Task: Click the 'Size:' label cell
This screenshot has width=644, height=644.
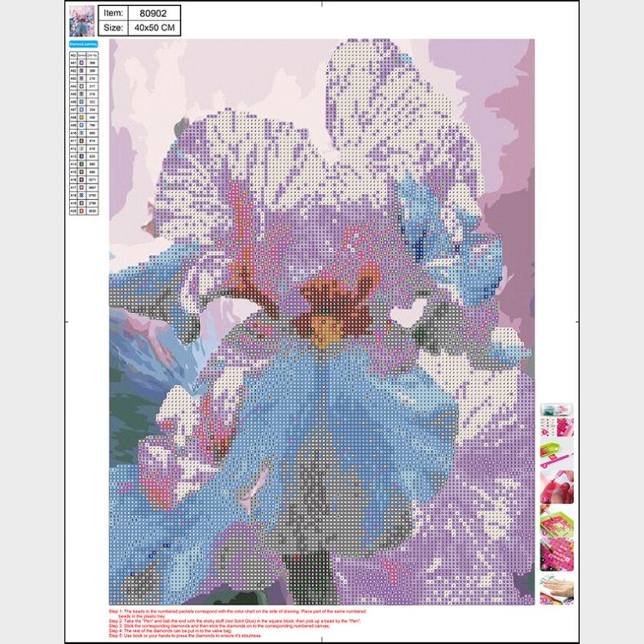Action: coord(113,28)
